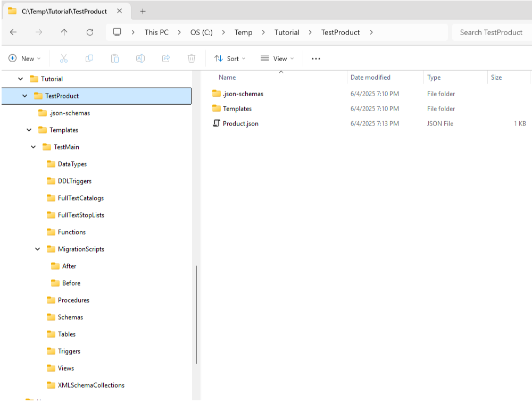
Task: Select the Product.json file
Action: (240, 123)
